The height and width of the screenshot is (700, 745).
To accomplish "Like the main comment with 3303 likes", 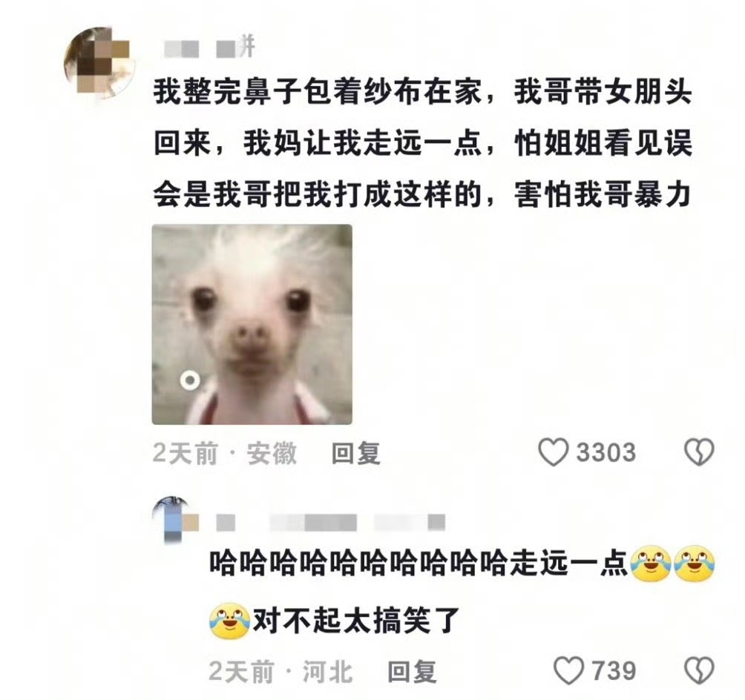I will pyautogui.click(x=553, y=452).
